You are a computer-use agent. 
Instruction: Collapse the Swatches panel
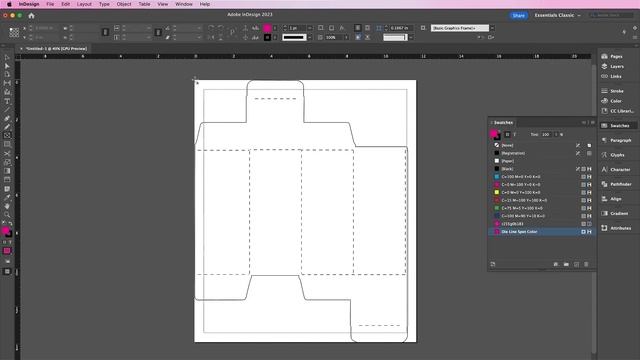pyautogui.click(x=584, y=122)
